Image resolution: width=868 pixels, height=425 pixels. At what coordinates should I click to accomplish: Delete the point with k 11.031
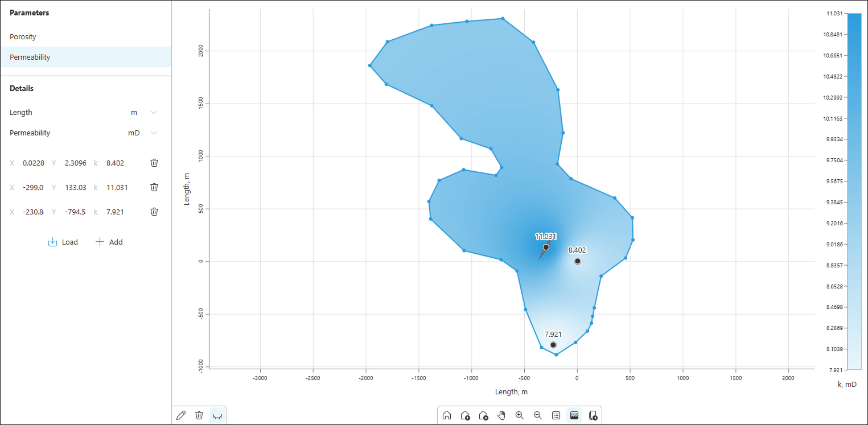tap(154, 187)
